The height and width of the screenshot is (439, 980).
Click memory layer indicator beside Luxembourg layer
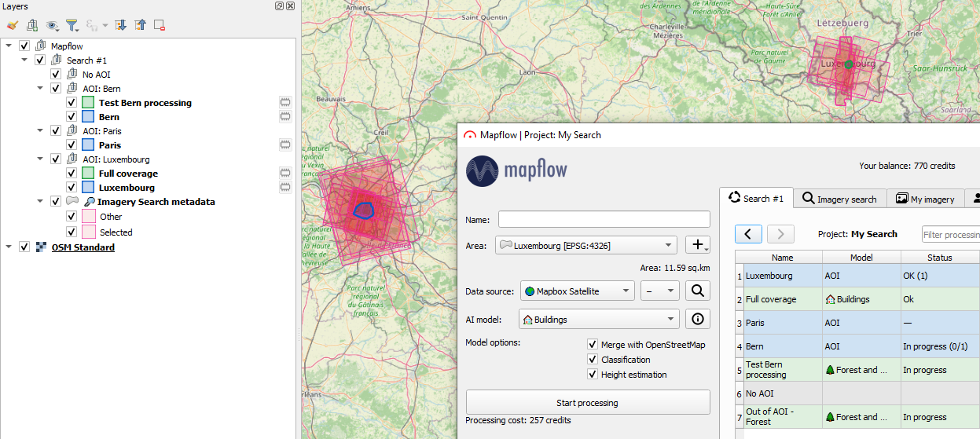285,188
